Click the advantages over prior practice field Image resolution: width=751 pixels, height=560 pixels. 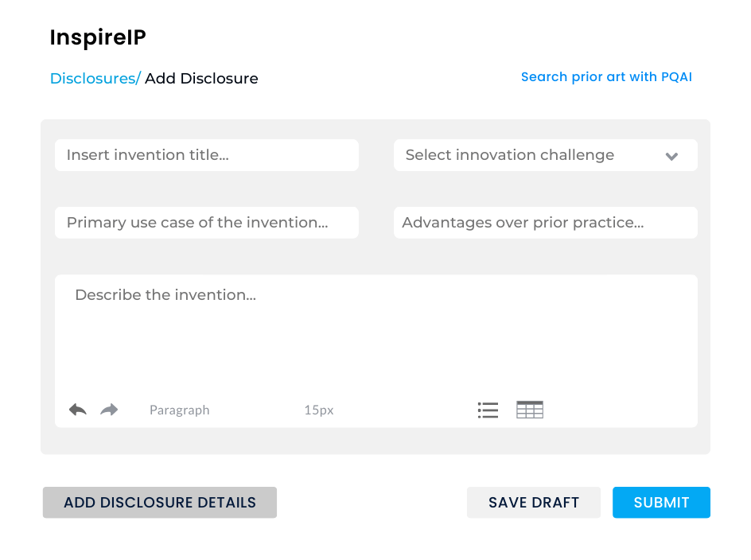pos(545,223)
